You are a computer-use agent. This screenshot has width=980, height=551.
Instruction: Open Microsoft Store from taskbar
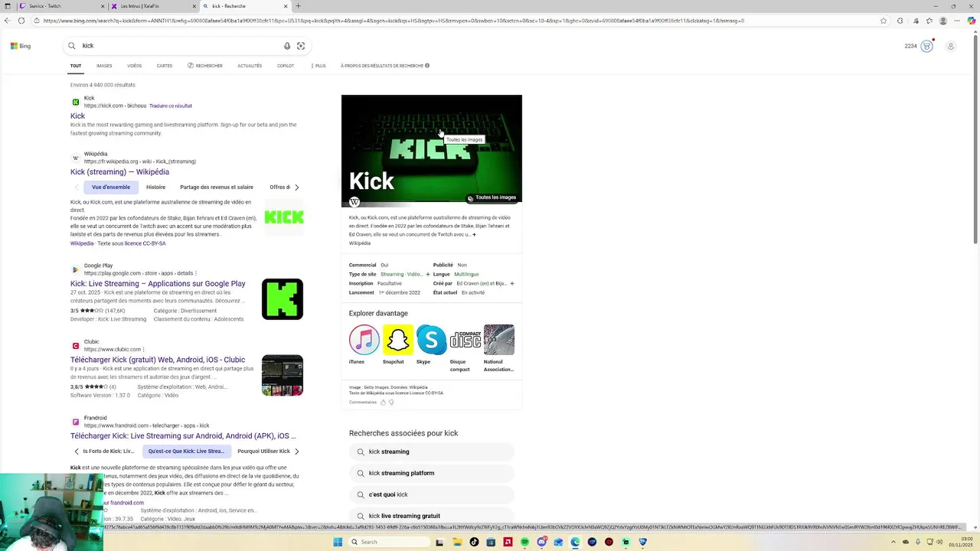491,542
